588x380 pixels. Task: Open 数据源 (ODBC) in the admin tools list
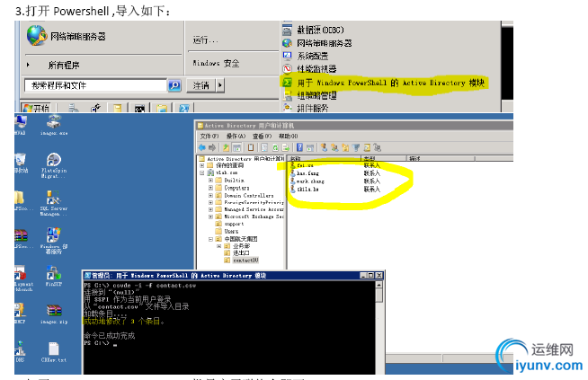point(313,30)
